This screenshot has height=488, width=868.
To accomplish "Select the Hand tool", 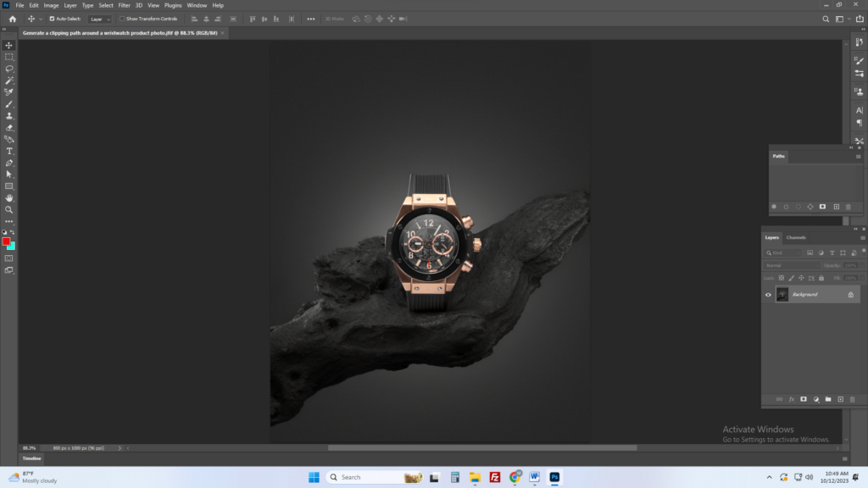I will pos(9,197).
